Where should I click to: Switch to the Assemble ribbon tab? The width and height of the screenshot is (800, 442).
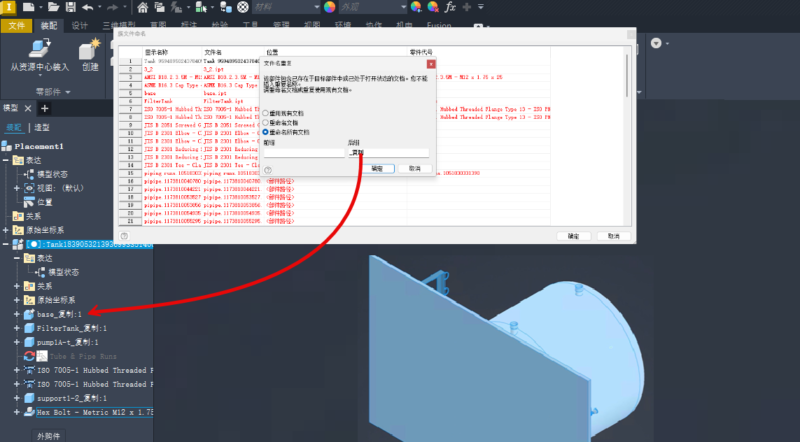[x=49, y=26]
